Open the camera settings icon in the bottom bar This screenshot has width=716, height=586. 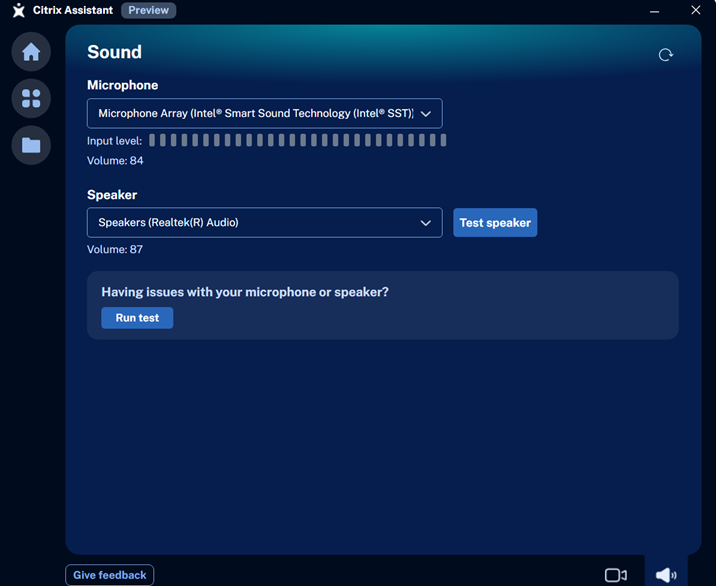point(616,575)
